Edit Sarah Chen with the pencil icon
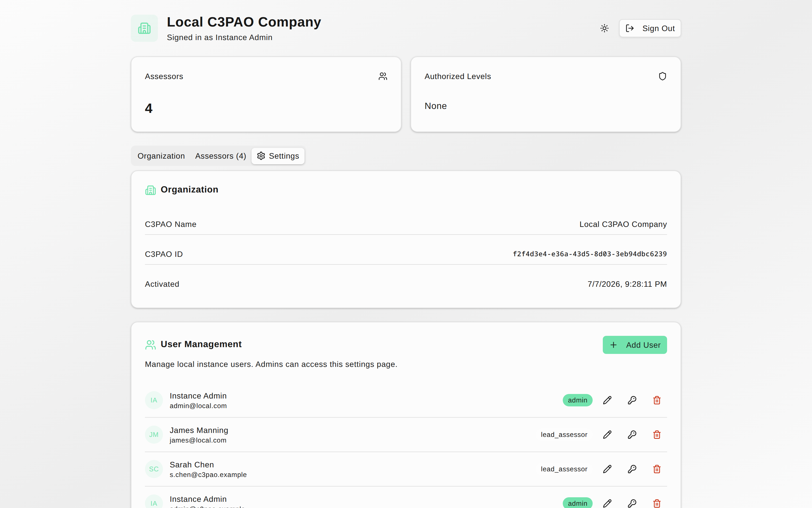 point(607,469)
